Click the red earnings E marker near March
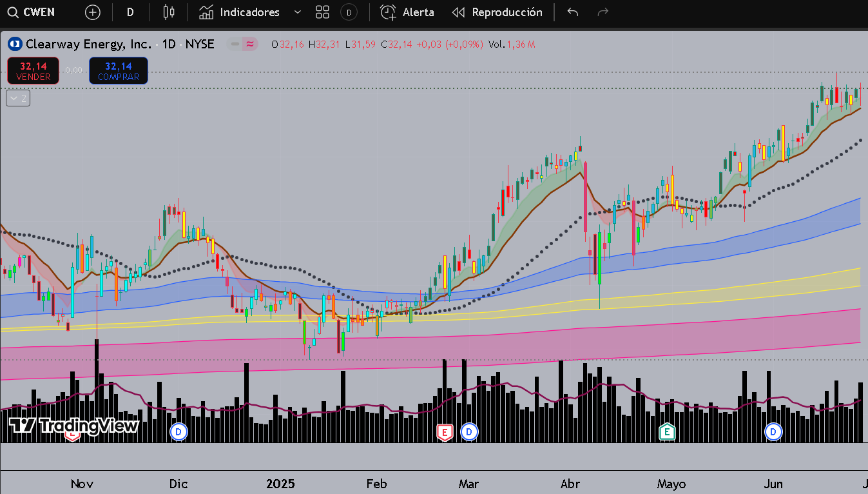 (x=444, y=432)
